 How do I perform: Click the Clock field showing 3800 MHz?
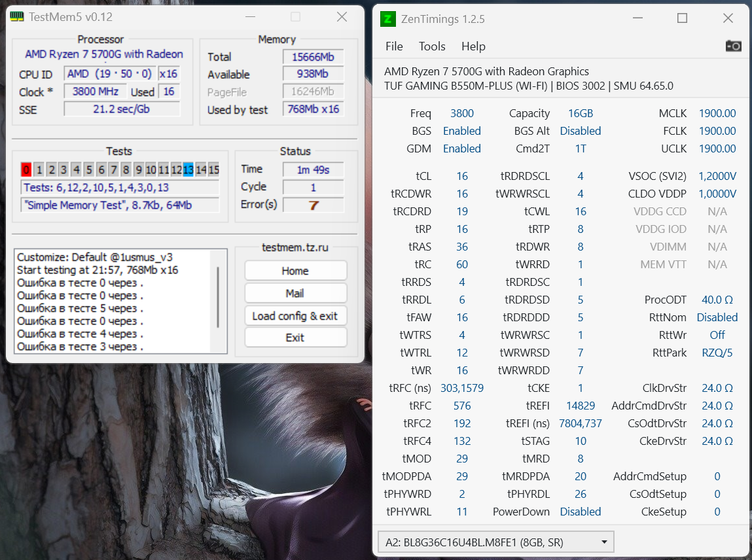[96, 91]
